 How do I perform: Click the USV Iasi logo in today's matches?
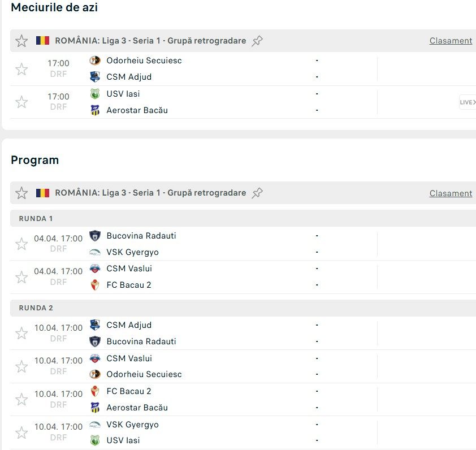point(95,94)
